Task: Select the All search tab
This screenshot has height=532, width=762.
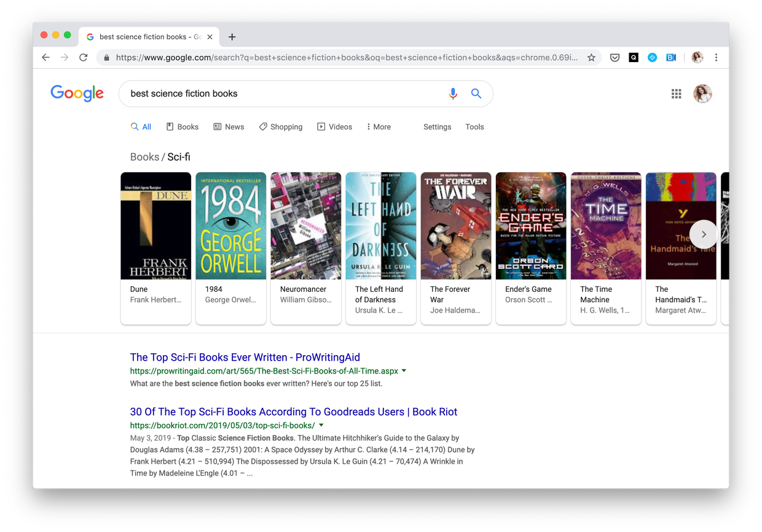Action: [141, 127]
